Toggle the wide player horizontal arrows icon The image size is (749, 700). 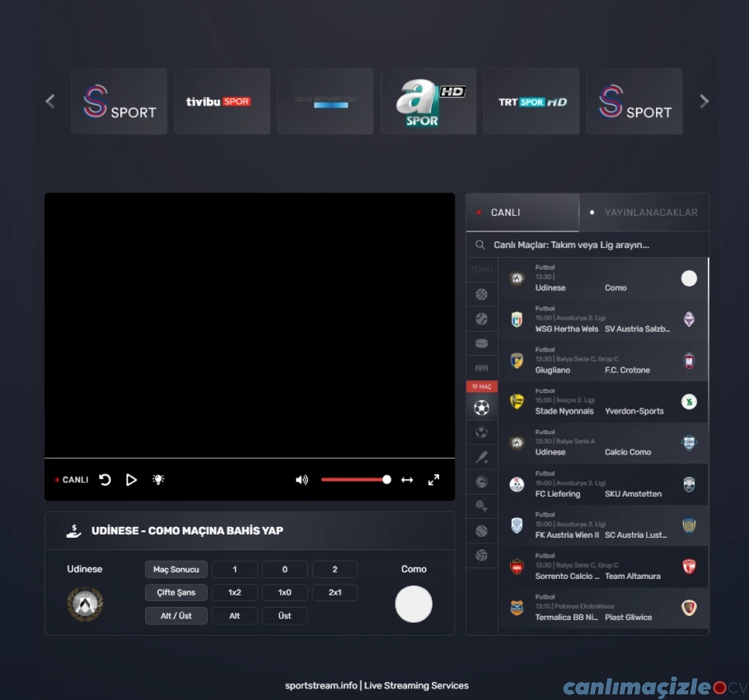407,479
